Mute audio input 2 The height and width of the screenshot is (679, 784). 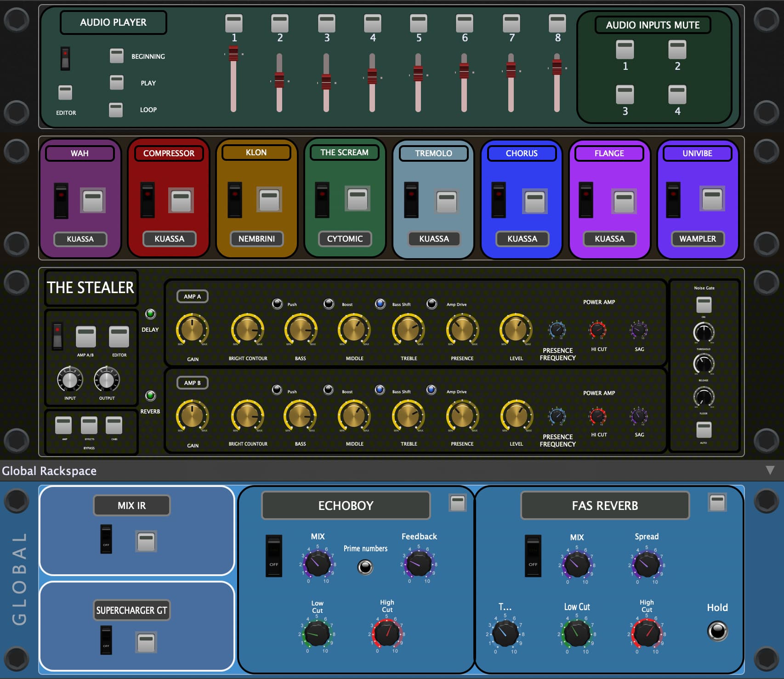point(677,50)
